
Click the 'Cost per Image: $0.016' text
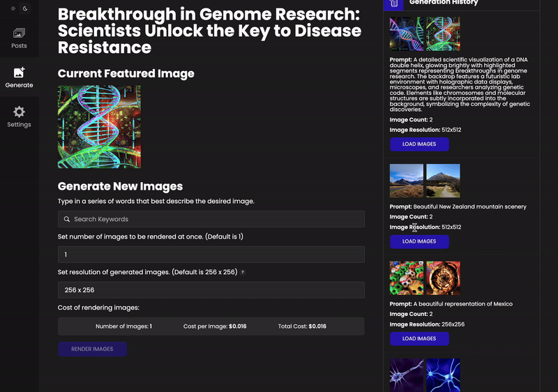215,326
